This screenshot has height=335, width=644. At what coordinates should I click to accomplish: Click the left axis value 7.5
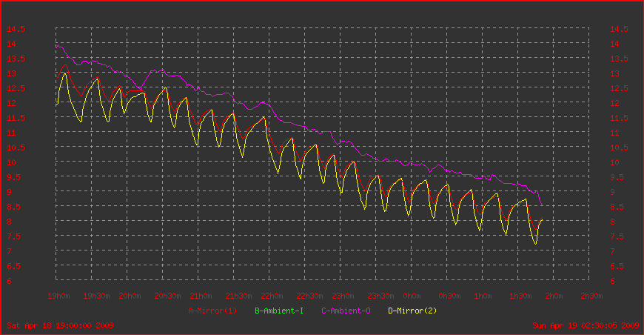(13, 236)
